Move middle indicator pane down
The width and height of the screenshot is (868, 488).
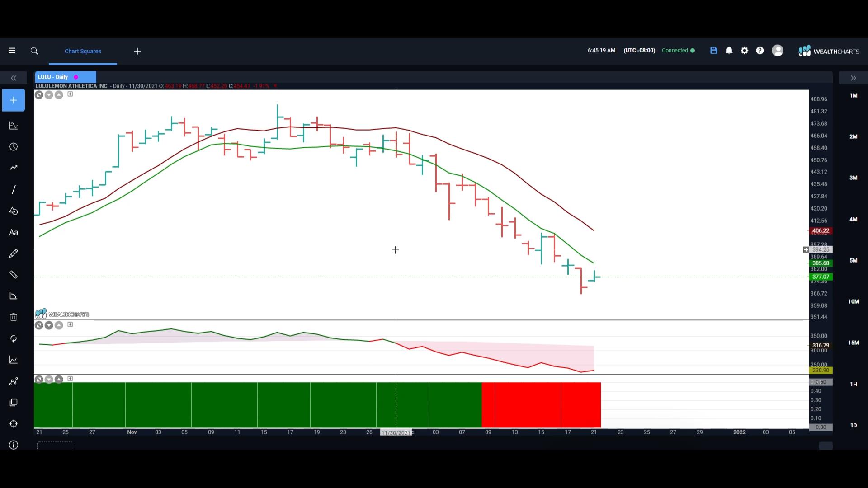[49, 325]
